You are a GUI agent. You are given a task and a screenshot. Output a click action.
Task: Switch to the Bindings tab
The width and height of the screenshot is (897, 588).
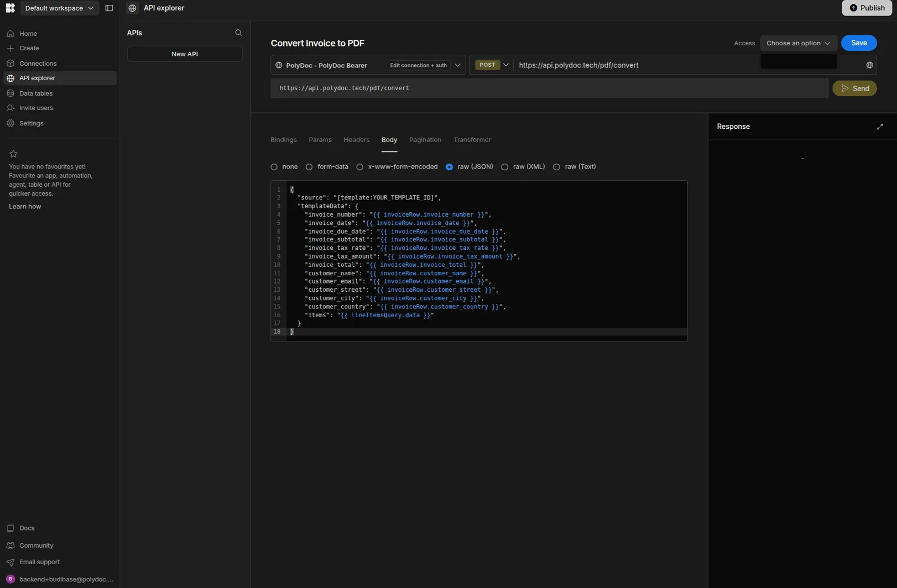[284, 140]
